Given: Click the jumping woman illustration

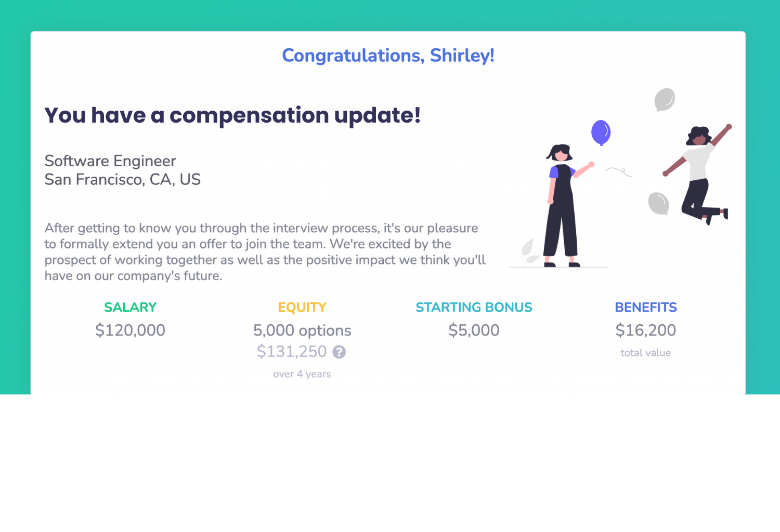Looking at the screenshot, I should (699, 171).
